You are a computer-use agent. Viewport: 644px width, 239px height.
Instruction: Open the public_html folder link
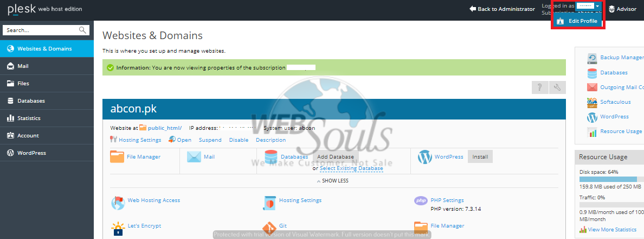[x=165, y=128]
